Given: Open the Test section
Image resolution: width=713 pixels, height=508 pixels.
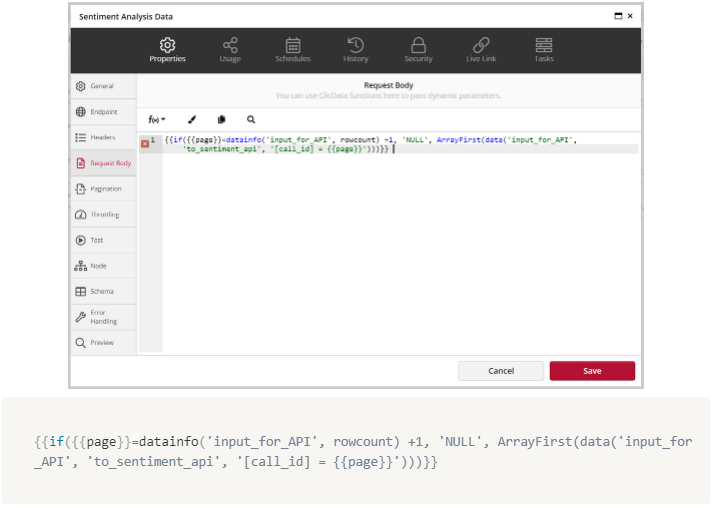Looking at the screenshot, I should 103,240.
